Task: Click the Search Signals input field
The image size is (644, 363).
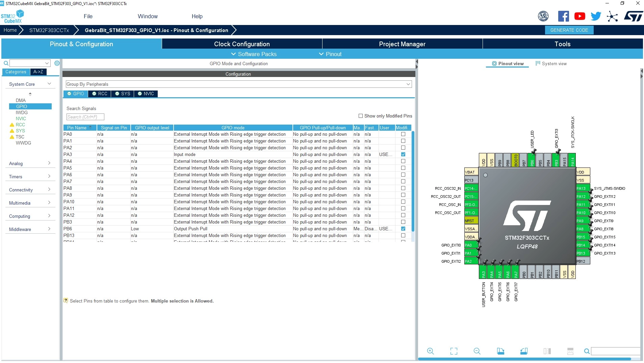Action: coord(85,117)
